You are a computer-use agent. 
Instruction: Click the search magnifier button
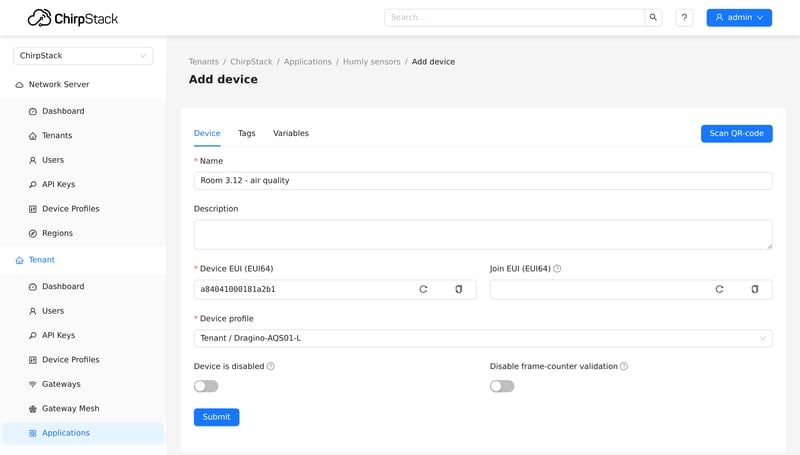click(x=653, y=17)
